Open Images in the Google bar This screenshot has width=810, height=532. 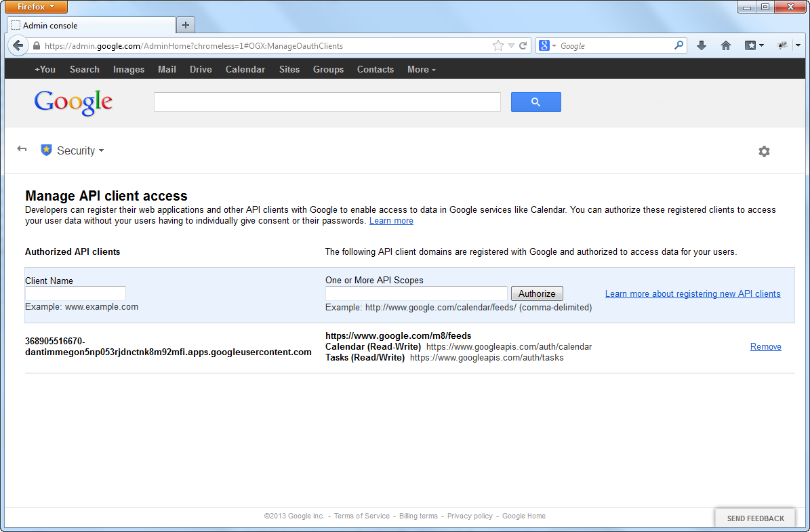click(x=129, y=69)
